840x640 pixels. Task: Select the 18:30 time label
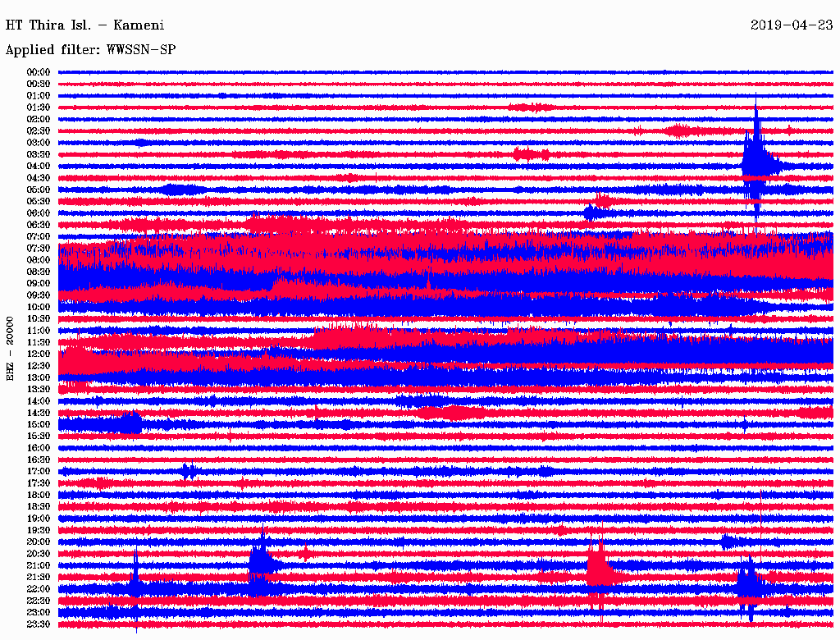(x=39, y=506)
